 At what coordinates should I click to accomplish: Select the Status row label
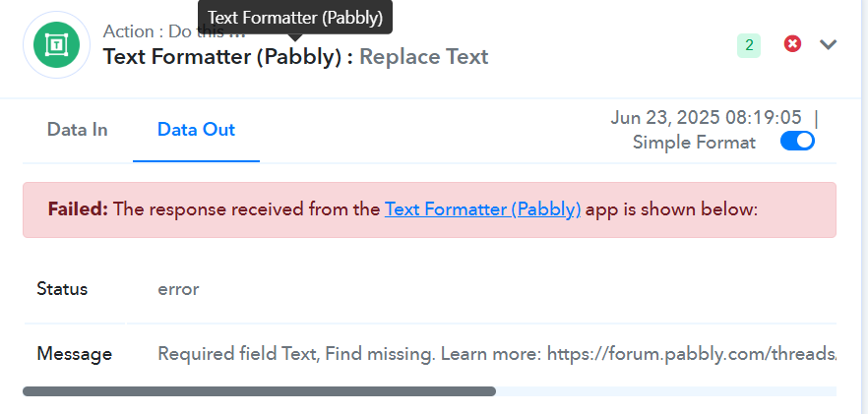point(62,289)
